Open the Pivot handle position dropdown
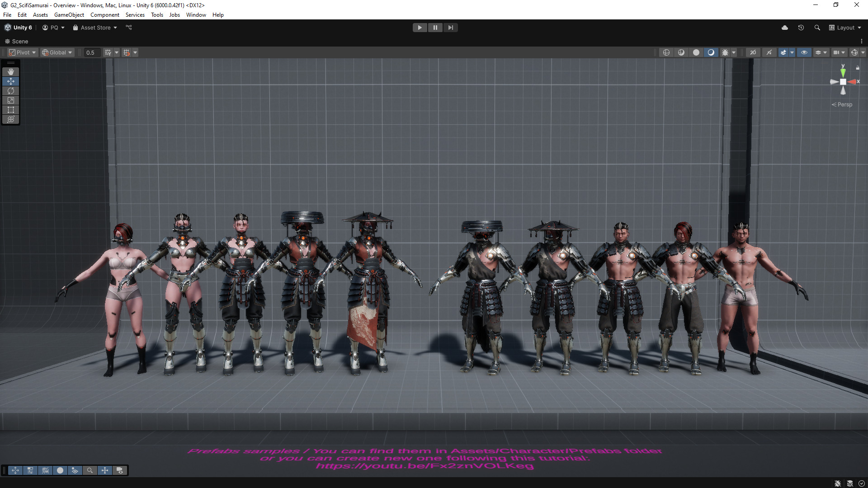Screen dimensions: 868x488 click(22, 52)
